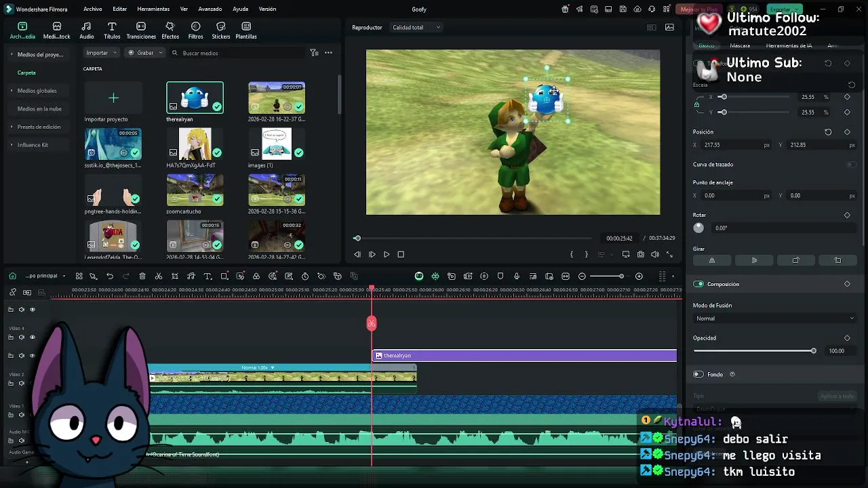Open the Plantillas tab
868x488 pixels.
click(x=246, y=30)
